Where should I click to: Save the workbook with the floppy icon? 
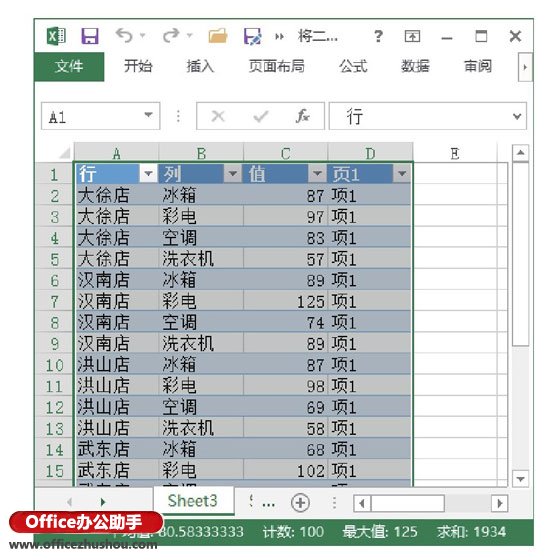pyautogui.click(x=90, y=36)
